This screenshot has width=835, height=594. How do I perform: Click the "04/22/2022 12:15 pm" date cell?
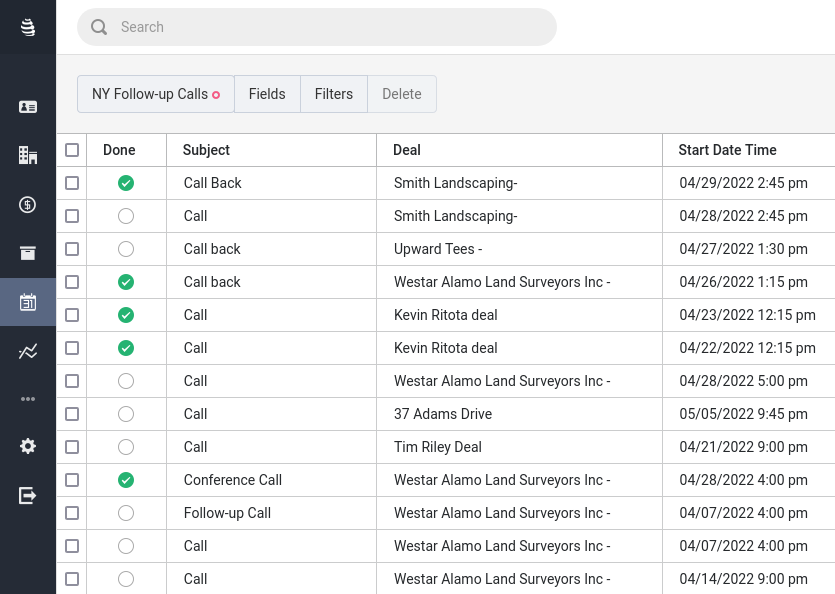click(x=747, y=348)
